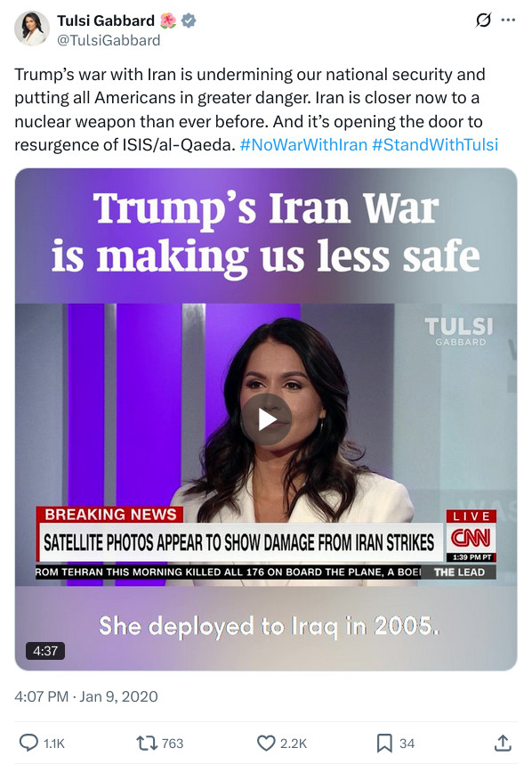Like the post with the heart icon
Viewport: 532px width, 764px height.
click(266, 743)
